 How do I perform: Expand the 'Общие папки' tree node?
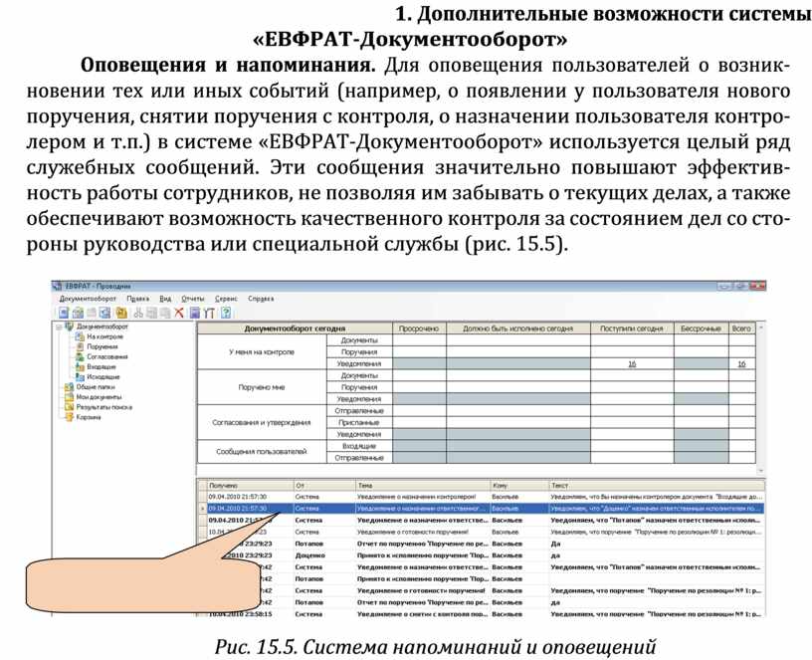pos(58,387)
